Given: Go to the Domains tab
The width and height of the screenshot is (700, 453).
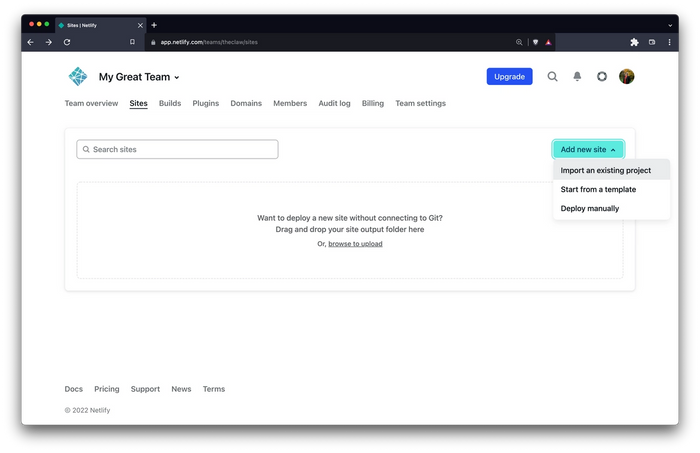Looking at the screenshot, I should (246, 103).
